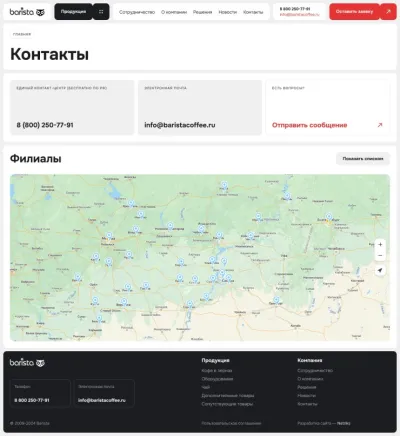This screenshot has width=400, height=436.
Task: Click the red arrow icon beside Оставить заявку
Action: [x=388, y=12]
